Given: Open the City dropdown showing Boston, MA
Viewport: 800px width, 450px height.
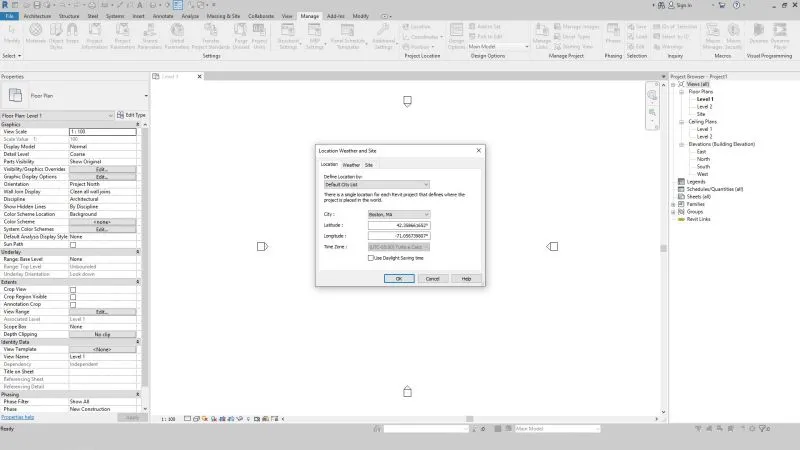Looking at the screenshot, I should 399,214.
